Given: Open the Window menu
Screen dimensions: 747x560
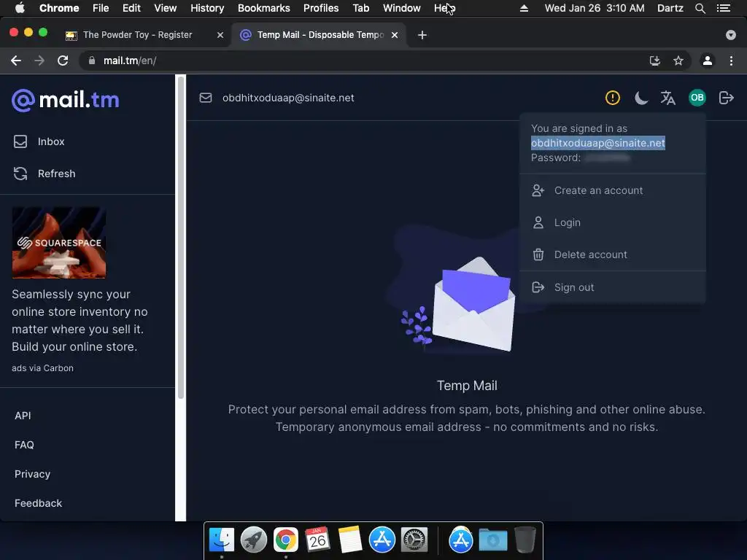Looking at the screenshot, I should (x=402, y=8).
